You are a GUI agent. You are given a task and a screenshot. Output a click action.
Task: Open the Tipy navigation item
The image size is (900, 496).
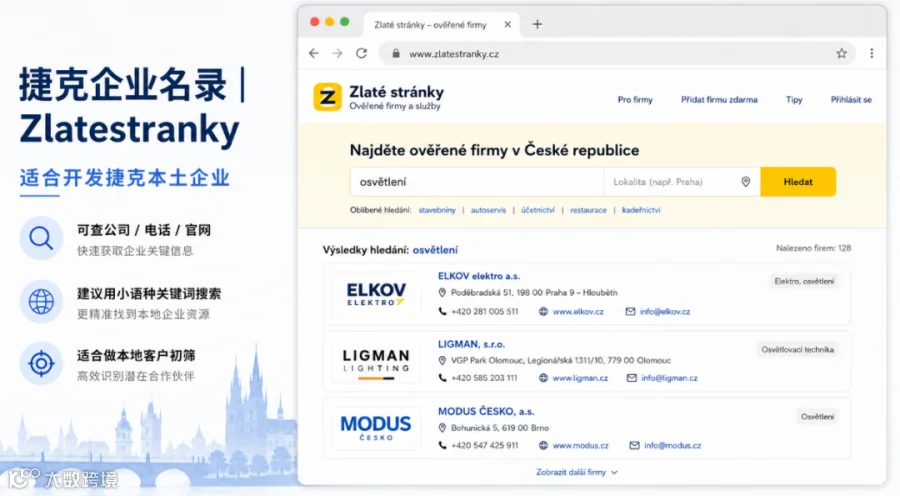pos(794,100)
